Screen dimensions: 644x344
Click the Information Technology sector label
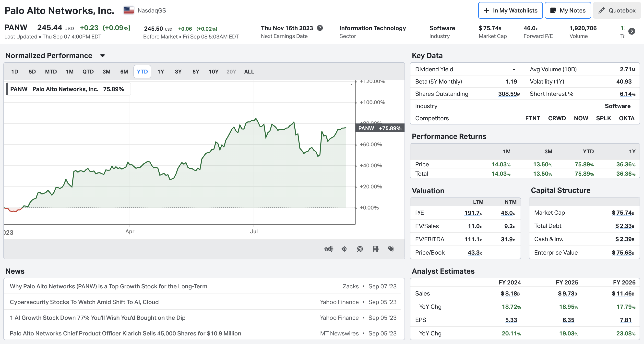click(372, 28)
